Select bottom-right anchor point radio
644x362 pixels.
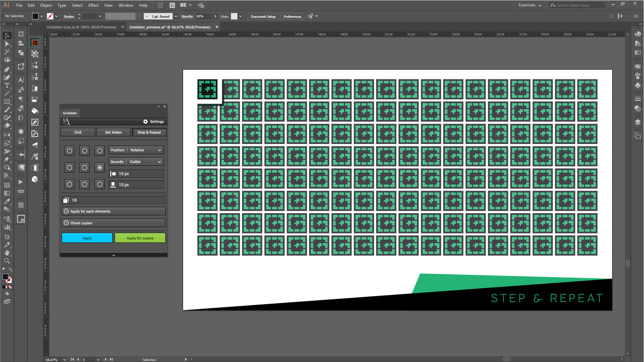[100, 185]
